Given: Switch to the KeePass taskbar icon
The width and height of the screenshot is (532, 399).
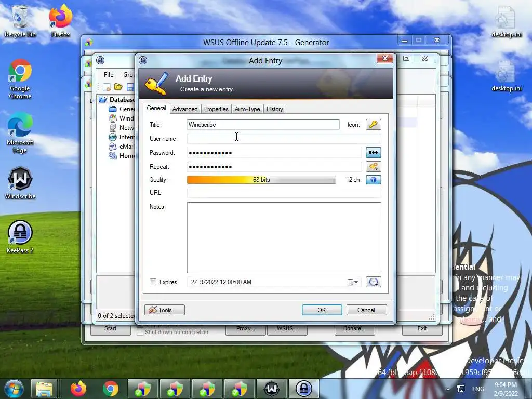Looking at the screenshot, I should [x=303, y=389].
